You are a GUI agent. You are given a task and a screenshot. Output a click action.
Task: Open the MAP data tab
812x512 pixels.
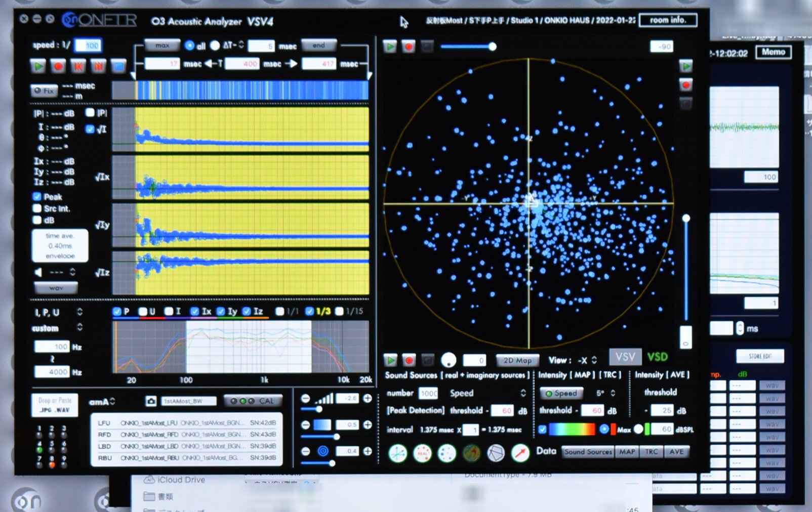(x=627, y=452)
